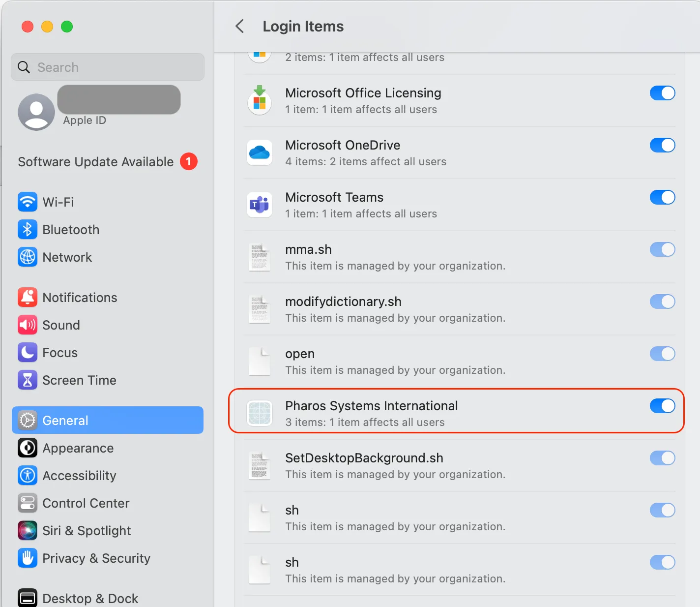Viewport: 700px width, 607px height.
Task: Select Screen Time in sidebar
Action: tap(107, 380)
